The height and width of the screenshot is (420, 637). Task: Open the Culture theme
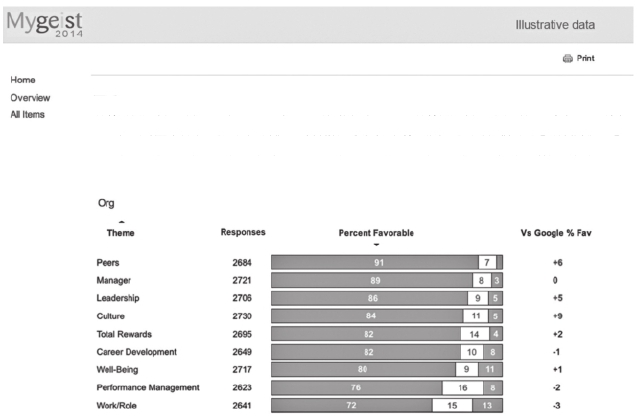coord(111,316)
